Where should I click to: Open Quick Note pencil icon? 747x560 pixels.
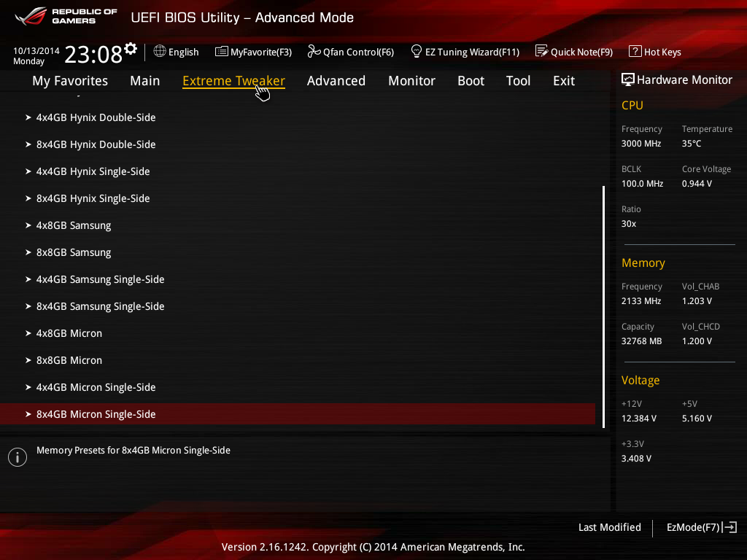point(541,51)
